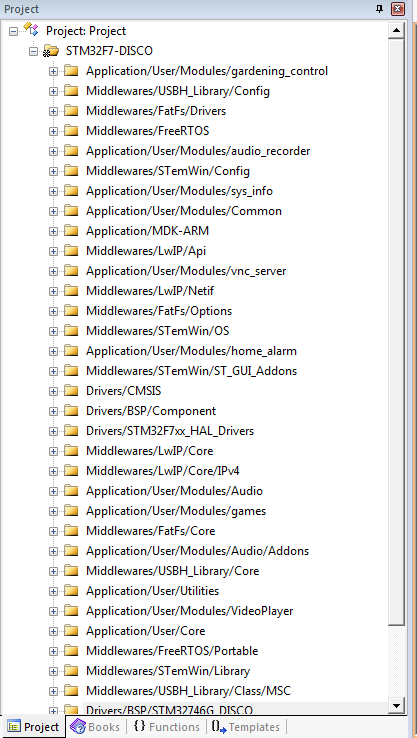
Task: Click the scrollbar down arrow
Action: 396,706
